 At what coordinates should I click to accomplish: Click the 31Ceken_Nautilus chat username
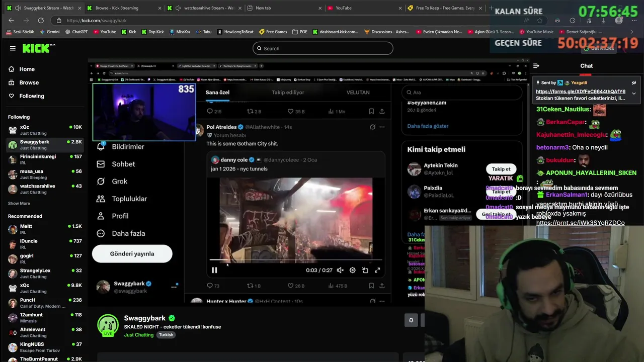pos(563,109)
